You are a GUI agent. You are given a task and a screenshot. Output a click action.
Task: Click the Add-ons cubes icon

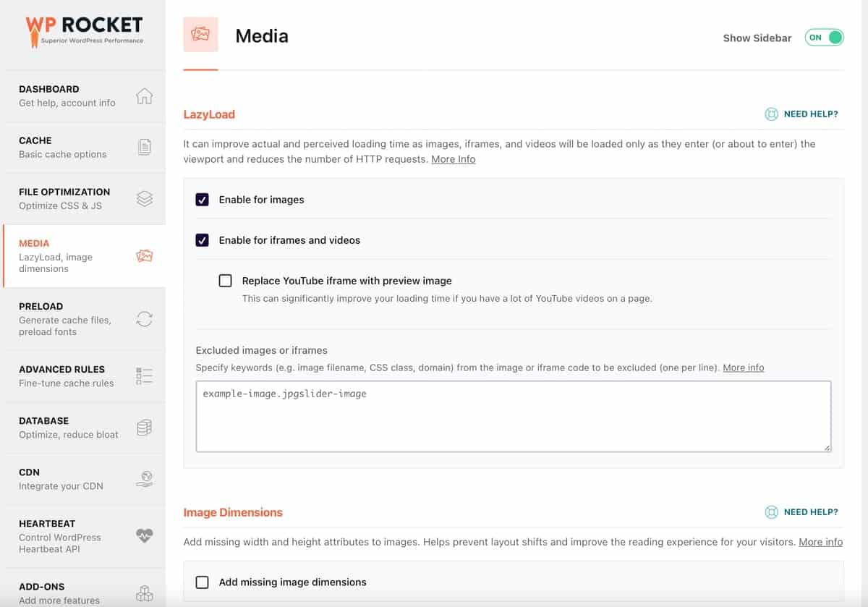pos(145,593)
